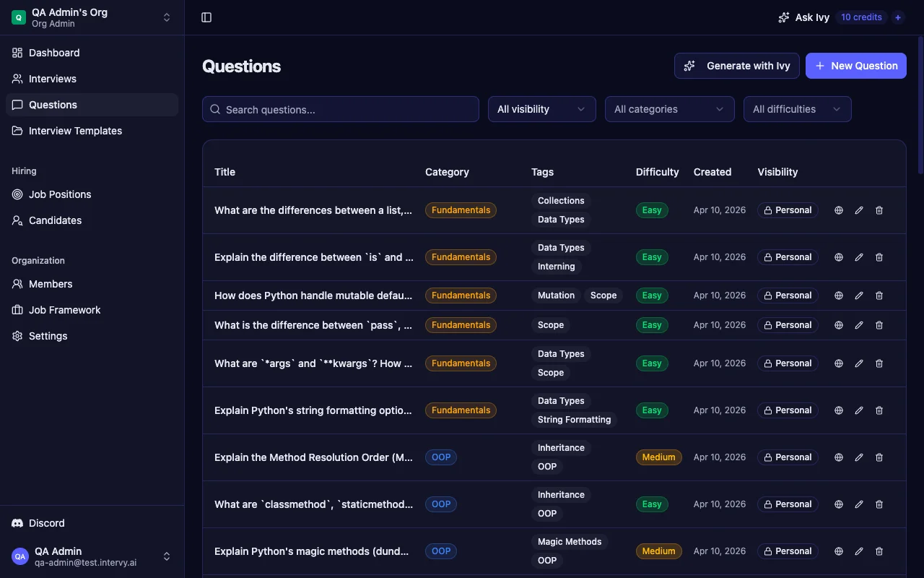This screenshot has height=578, width=924.
Task: Switch to the Questions section
Action: click(x=53, y=105)
